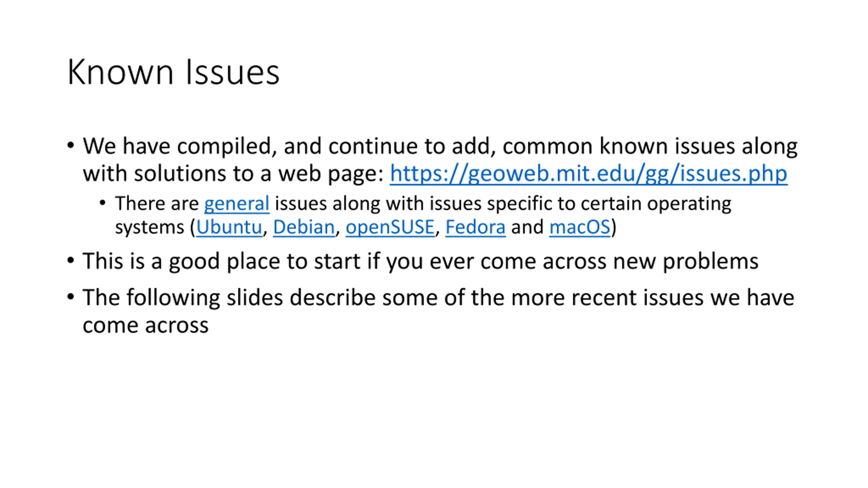The height and width of the screenshot is (488, 868).
Task: Open the Fedora issues link
Action: 475,227
